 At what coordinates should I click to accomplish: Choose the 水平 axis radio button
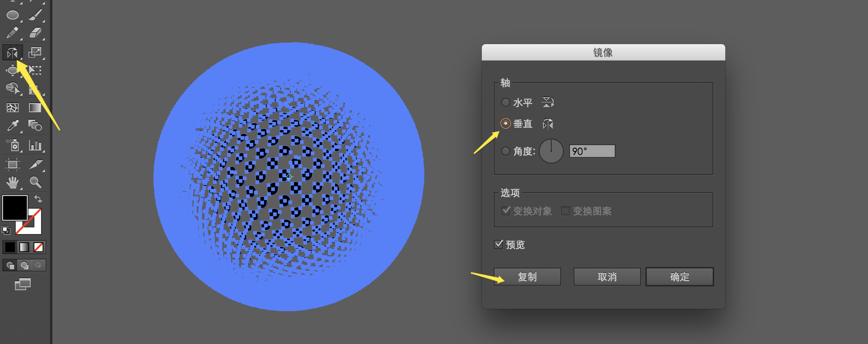pos(506,102)
